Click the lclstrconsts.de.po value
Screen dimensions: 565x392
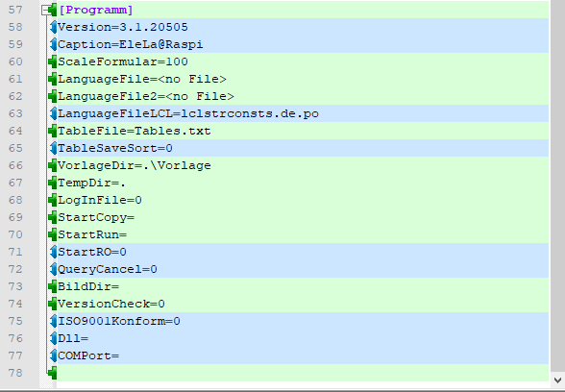click(x=250, y=113)
